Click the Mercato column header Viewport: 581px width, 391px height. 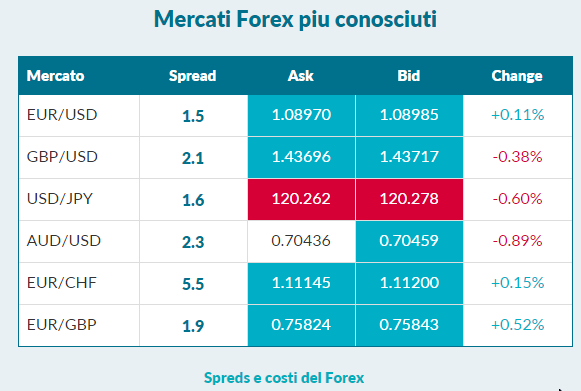[56, 76]
